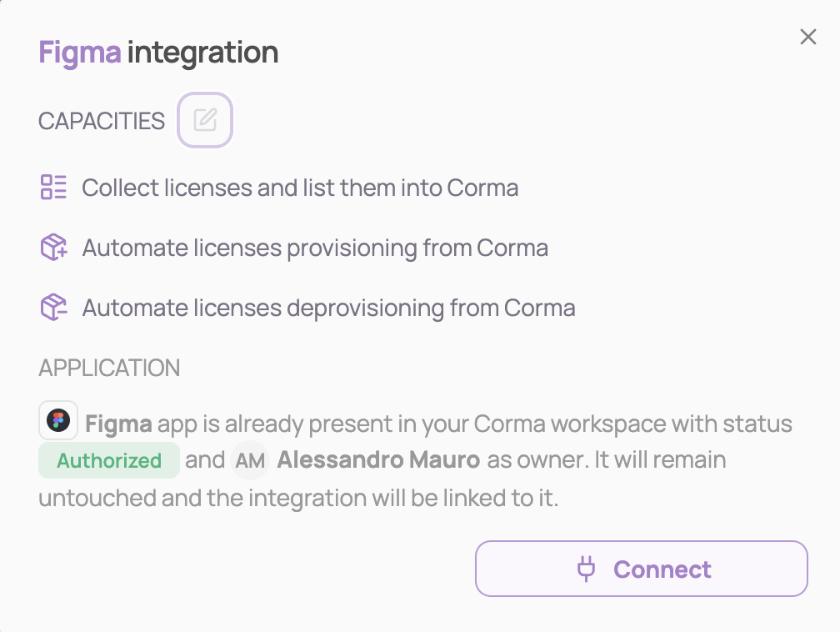Click the list icon beside Collect licenses
Viewport: 840px width, 632px height.
pos(53,188)
